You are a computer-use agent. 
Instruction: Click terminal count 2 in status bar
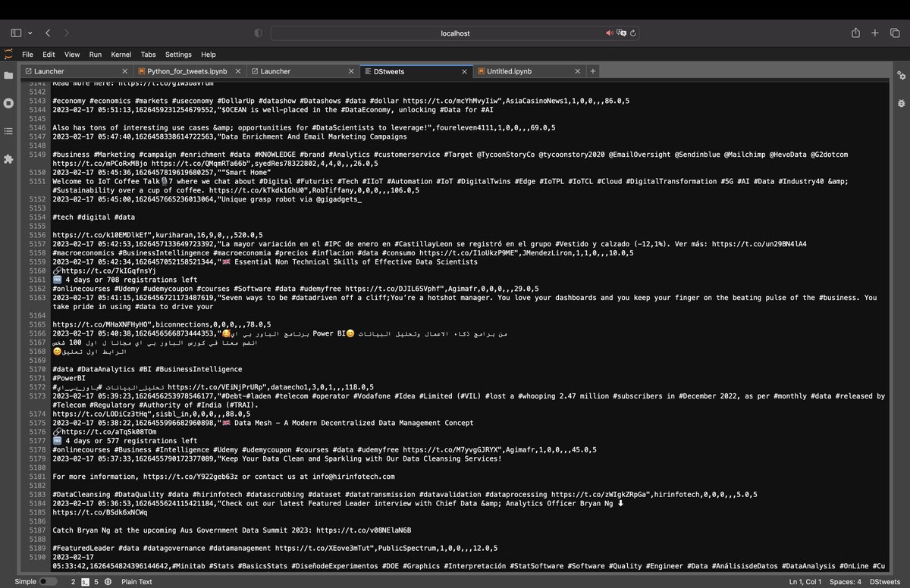pyautogui.click(x=73, y=582)
